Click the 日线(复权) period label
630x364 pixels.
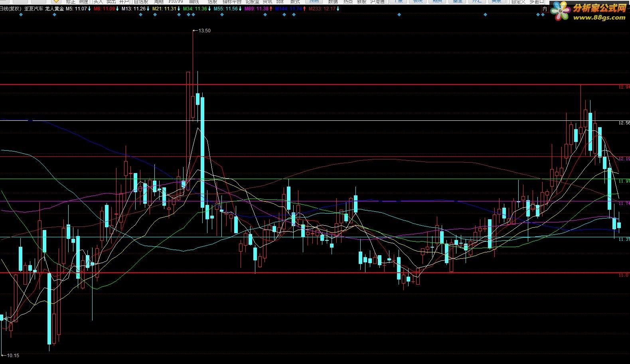[10, 8]
